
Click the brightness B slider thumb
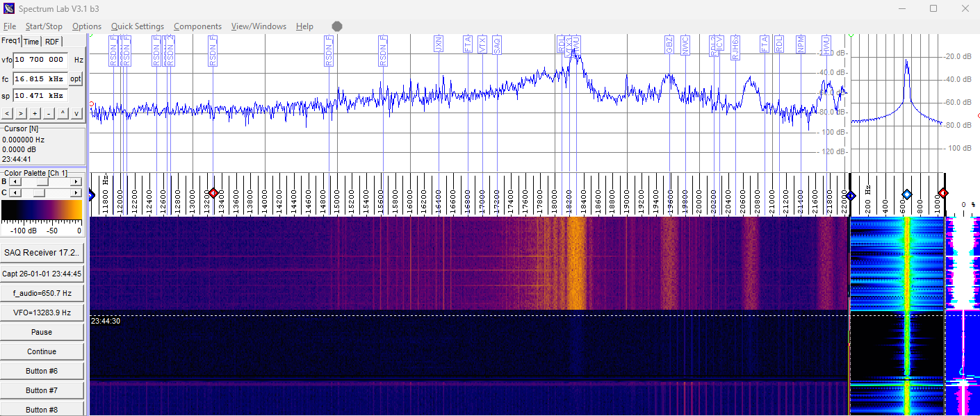(x=40, y=181)
